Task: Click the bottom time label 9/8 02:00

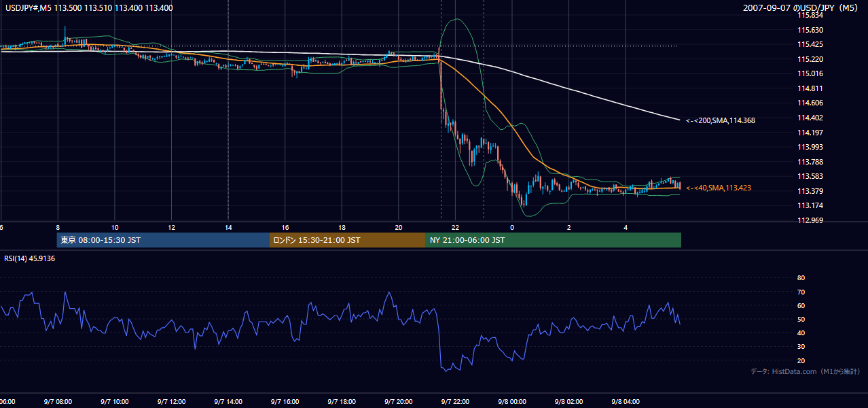Action: coord(569,401)
